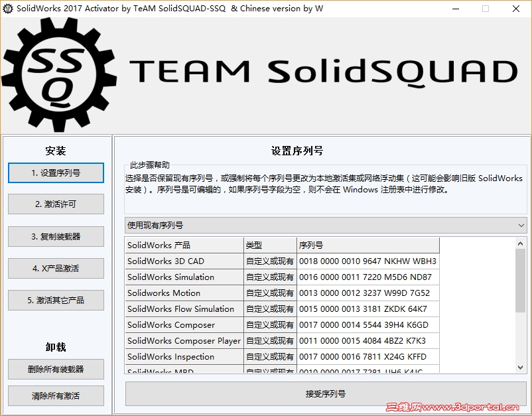Edit serial 0011 0000 0015 4084 4BZ2 K7K3
This screenshot has width=532, height=416.
[368, 341]
